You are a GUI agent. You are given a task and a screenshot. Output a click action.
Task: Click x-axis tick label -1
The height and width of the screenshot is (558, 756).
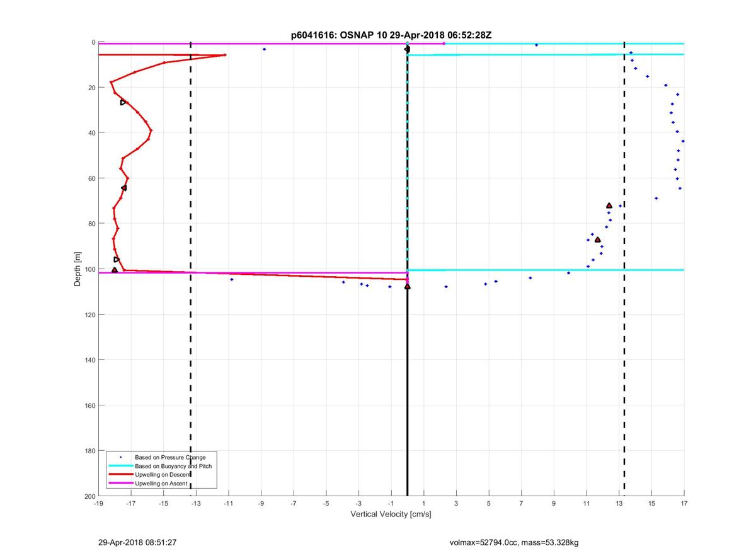coord(391,503)
